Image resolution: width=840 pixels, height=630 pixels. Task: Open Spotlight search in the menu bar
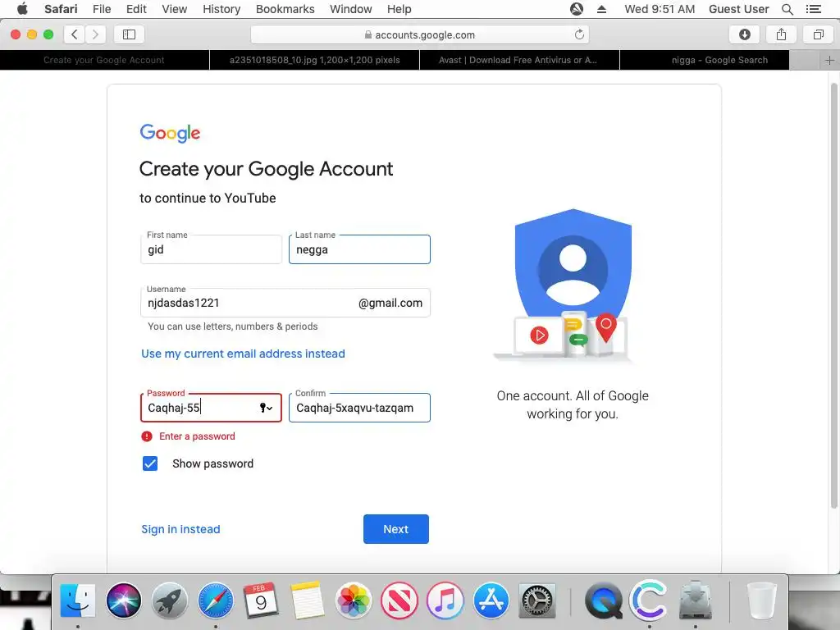point(787,9)
